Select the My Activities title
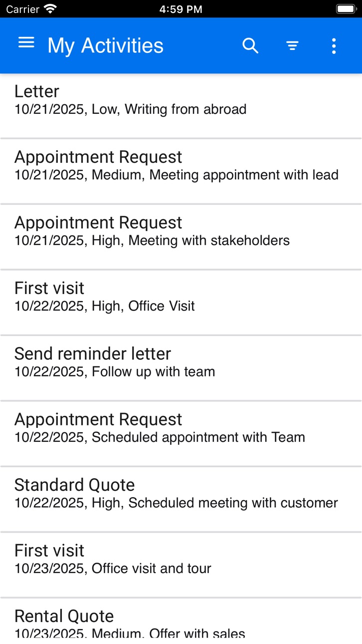The width and height of the screenshot is (362, 644). tap(105, 46)
